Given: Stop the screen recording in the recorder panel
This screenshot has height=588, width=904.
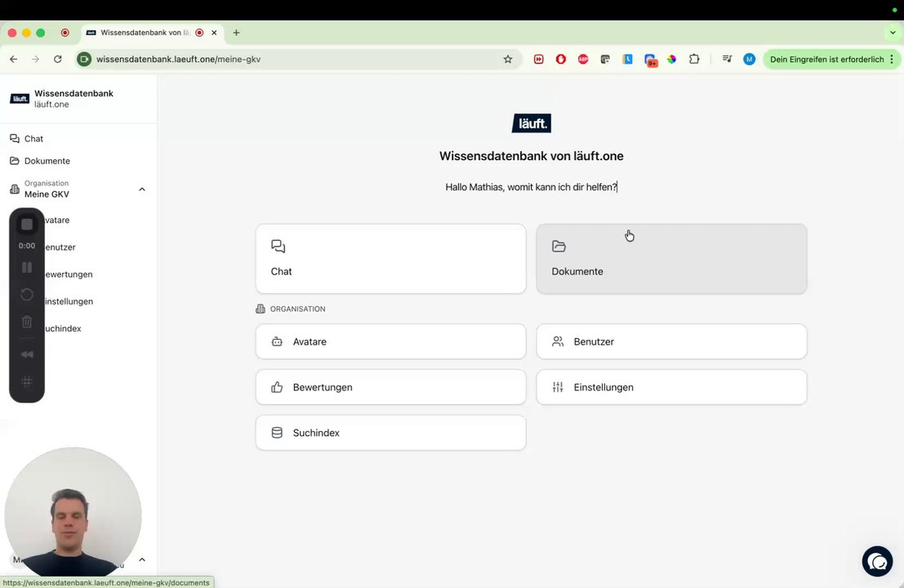Looking at the screenshot, I should [x=26, y=225].
